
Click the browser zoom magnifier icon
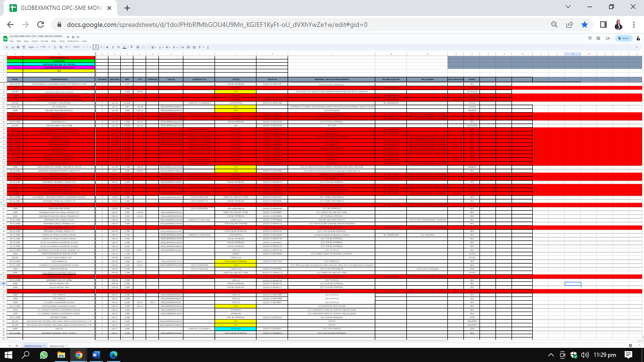[x=554, y=25]
